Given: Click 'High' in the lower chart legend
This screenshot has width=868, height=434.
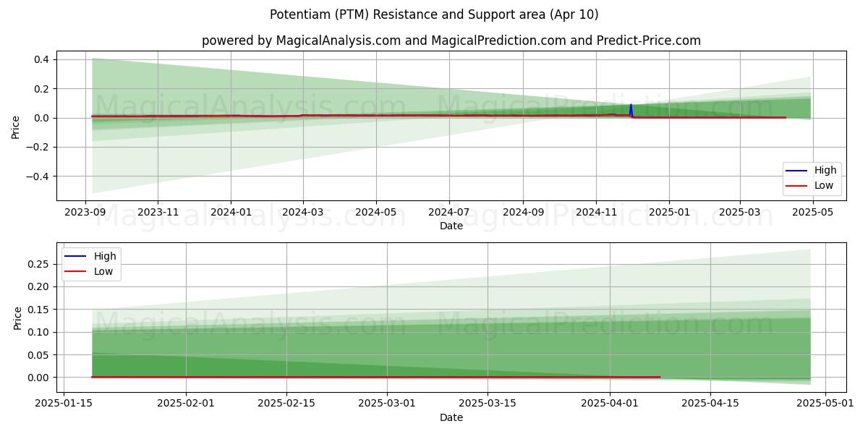Looking at the screenshot, I should pyautogui.click(x=105, y=256).
